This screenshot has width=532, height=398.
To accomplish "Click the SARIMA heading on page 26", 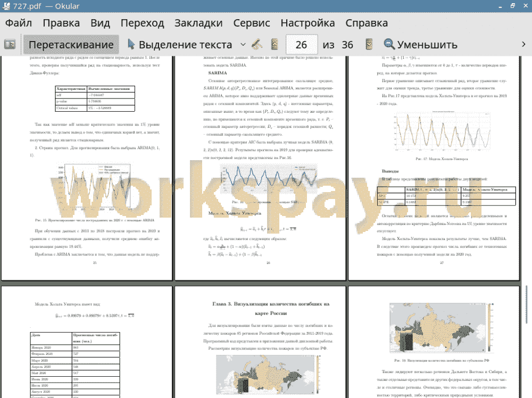I will point(218,73).
